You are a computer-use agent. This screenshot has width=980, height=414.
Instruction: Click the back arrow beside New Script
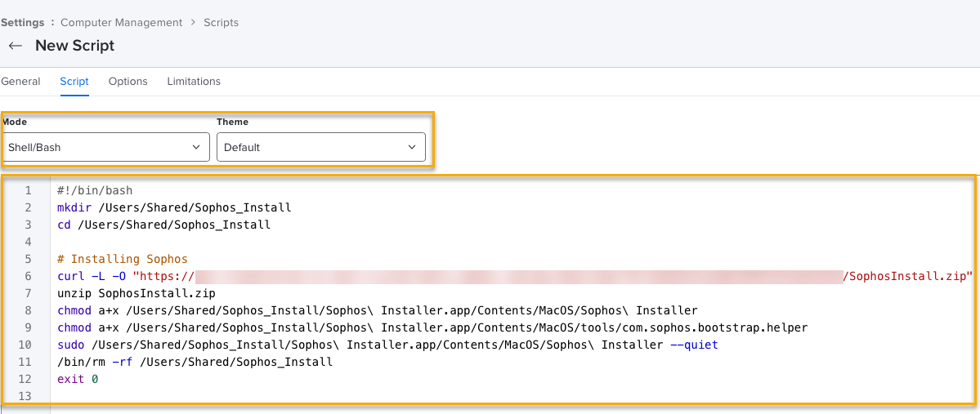[x=15, y=46]
